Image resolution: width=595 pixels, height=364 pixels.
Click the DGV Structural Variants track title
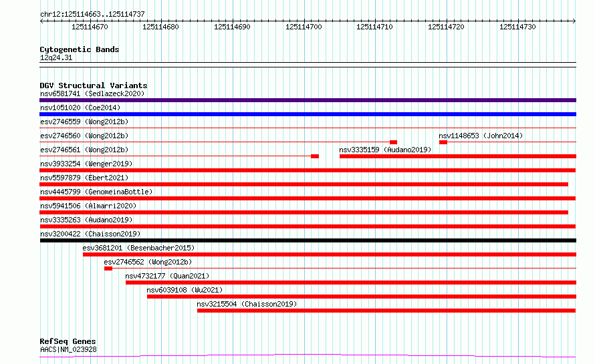click(x=94, y=85)
